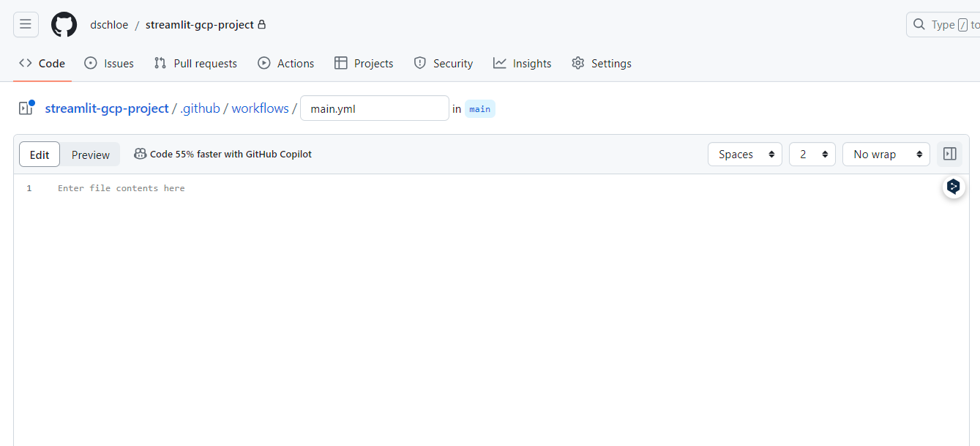The image size is (980, 446).
Task: Toggle the editor side panel icon
Action: click(950, 155)
